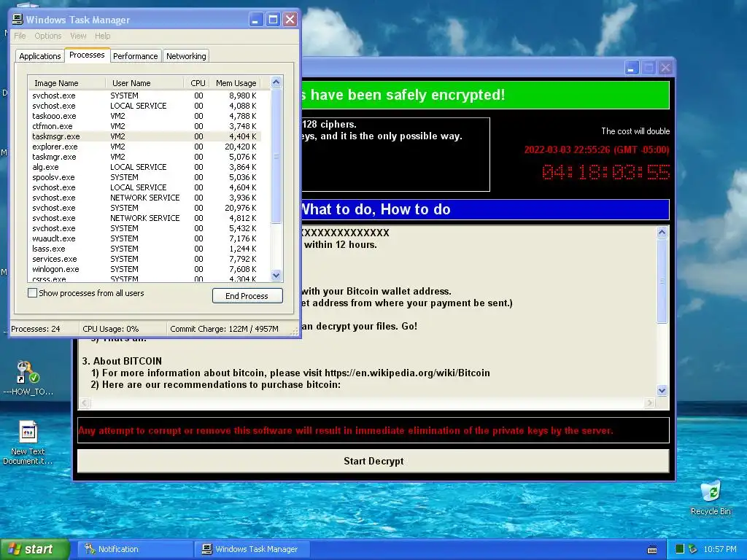747x560 pixels.
Task: Click the End Process button
Action: (247, 296)
